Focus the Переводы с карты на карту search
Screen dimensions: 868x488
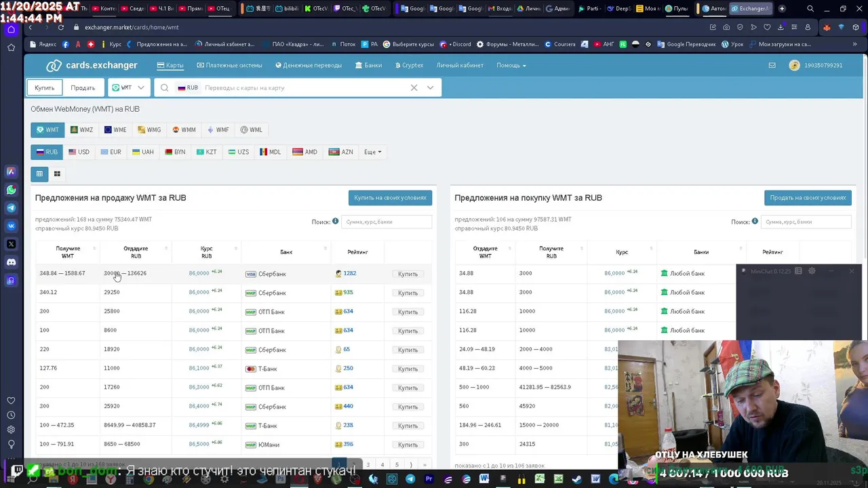pyautogui.click(x=305, y=87)
